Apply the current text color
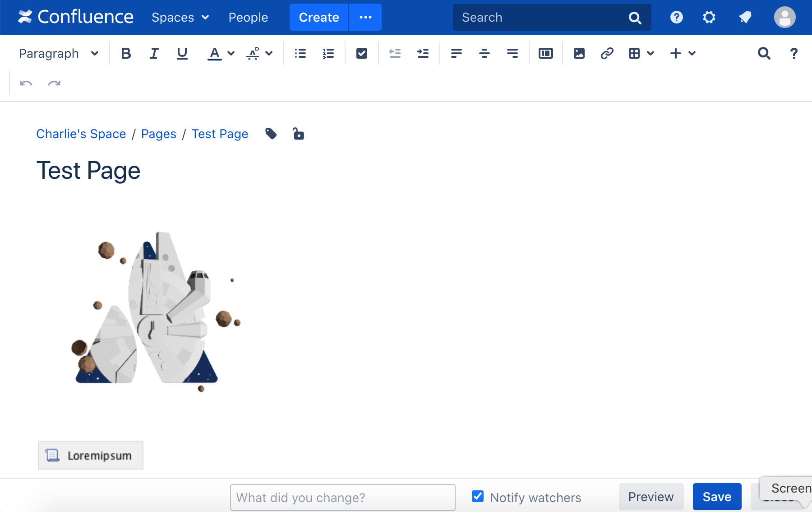Screen dimensions: 812x512 [x=215, y=53]
